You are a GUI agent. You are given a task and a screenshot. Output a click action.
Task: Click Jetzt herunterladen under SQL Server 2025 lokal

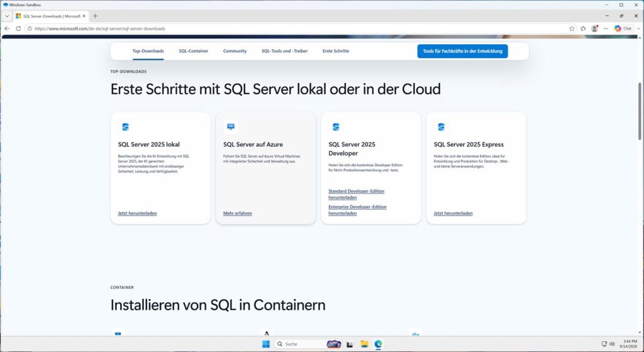point(137,213)
